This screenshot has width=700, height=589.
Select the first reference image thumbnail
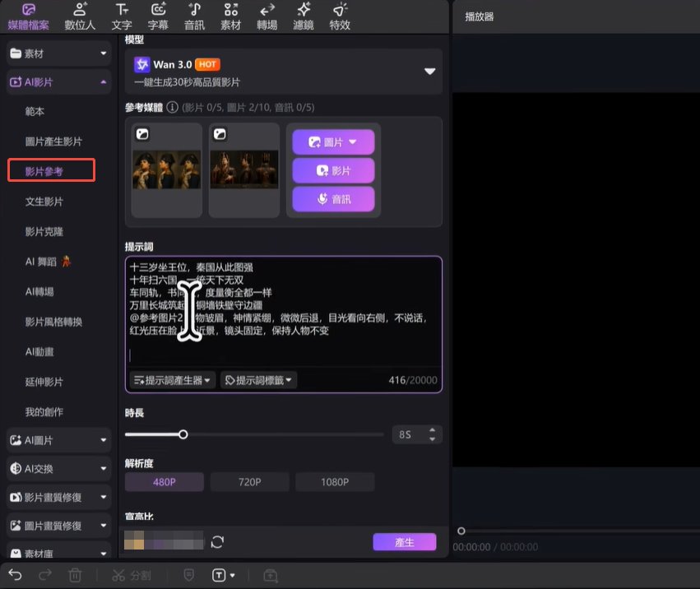tap(166, 169)
